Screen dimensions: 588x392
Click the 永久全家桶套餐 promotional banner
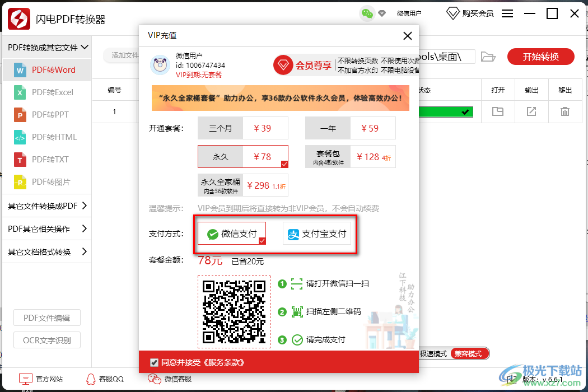tap(281, 98)
